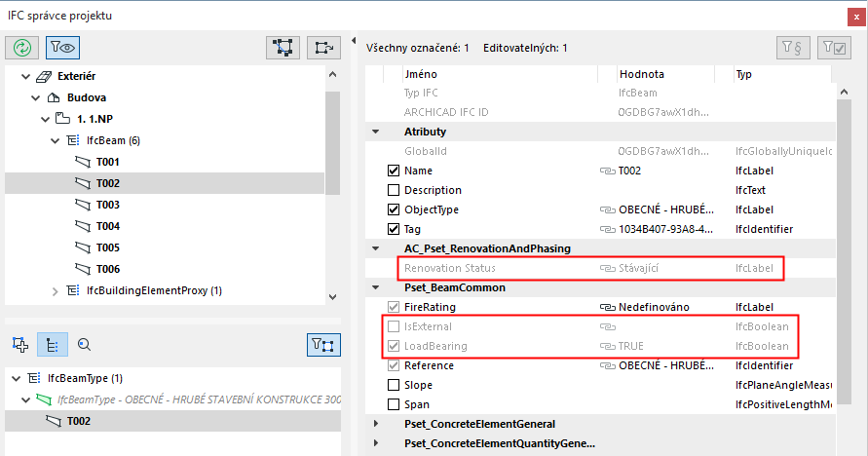Select beam T004 in the tree
Image resolution: width=868 pixels, height=456 pixels.
(107, 226)
